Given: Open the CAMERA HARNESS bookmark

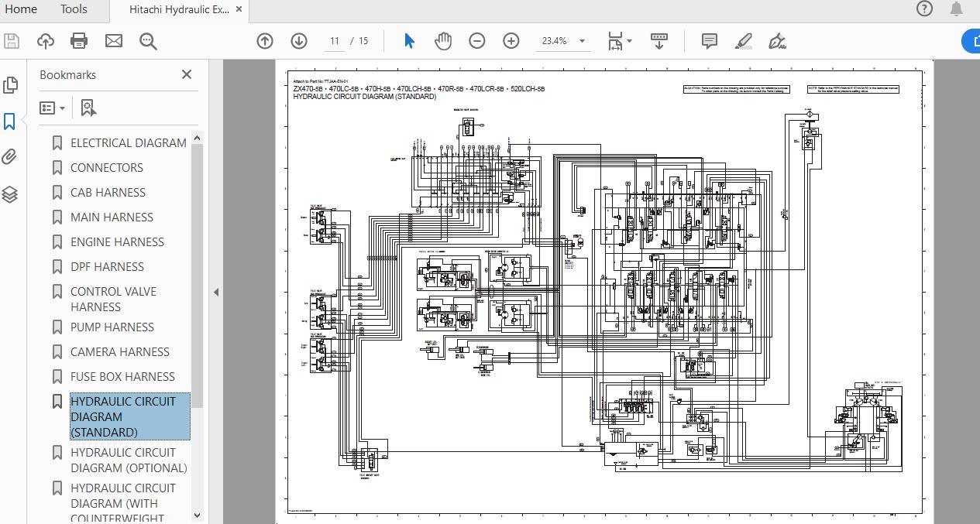Looking at the screenshot, I should (x=120, y=351).
